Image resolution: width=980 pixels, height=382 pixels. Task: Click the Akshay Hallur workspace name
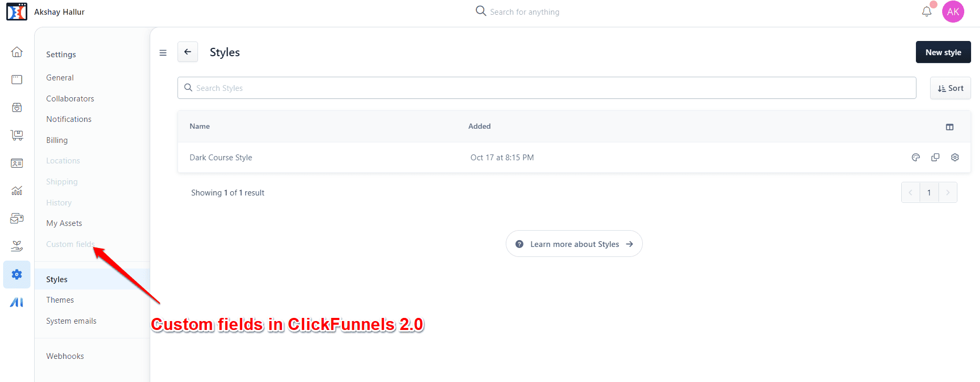[x=59, y=12]
